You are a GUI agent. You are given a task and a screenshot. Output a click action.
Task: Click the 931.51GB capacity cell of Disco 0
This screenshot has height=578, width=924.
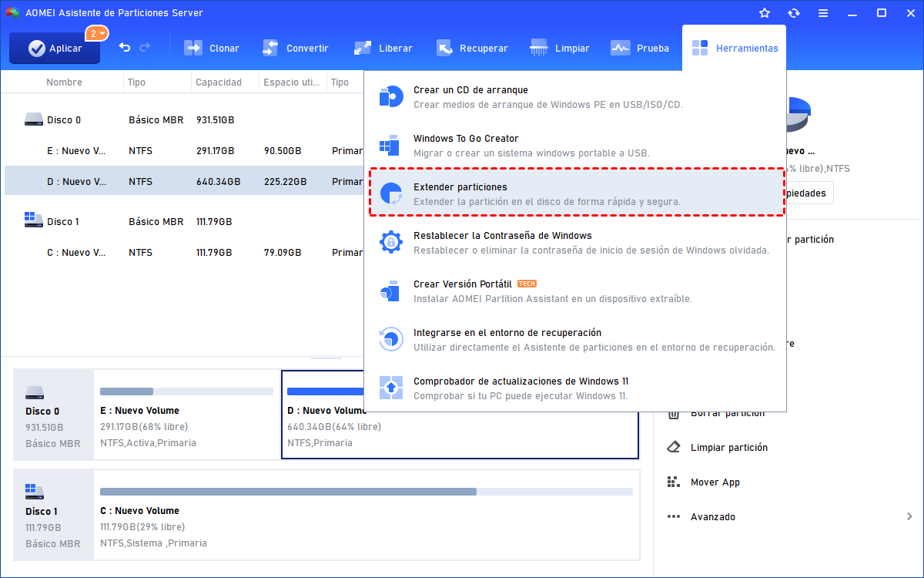click(x=216, y=120)
